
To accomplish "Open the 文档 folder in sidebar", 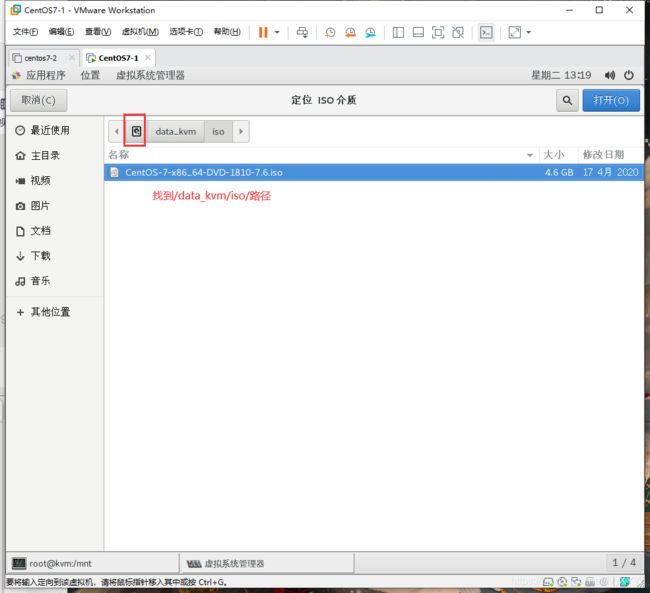I will click(x=54, y=231).
